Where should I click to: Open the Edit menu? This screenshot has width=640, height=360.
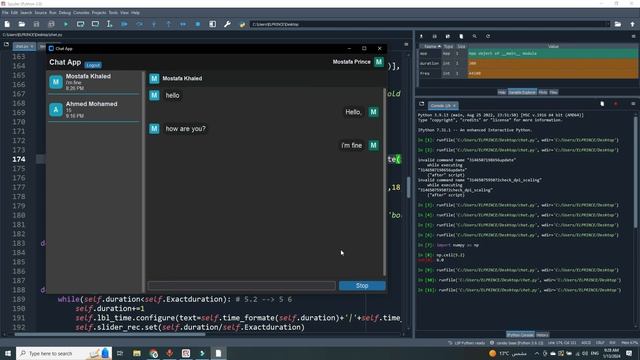(14, 13)
